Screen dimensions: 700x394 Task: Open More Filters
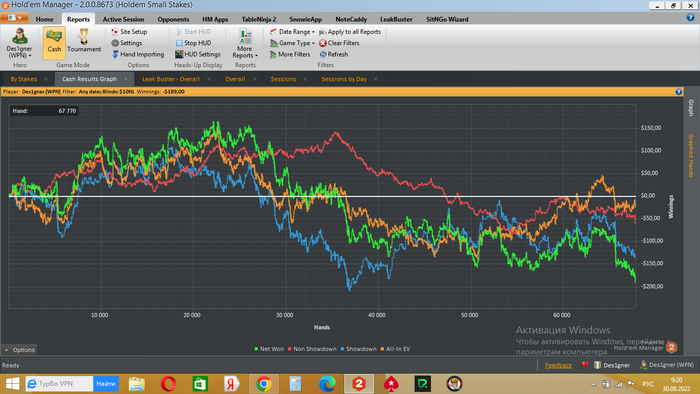290,54
